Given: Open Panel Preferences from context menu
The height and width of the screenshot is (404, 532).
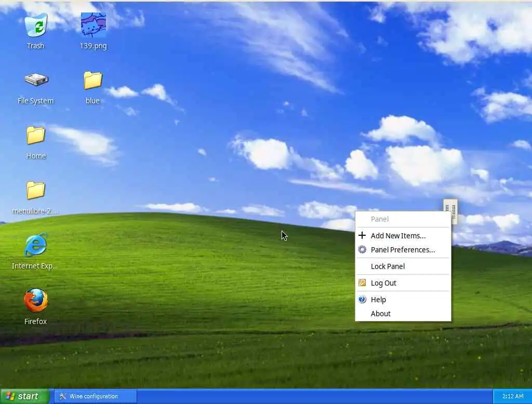Looking at the screenshot, I should point(403,250).
